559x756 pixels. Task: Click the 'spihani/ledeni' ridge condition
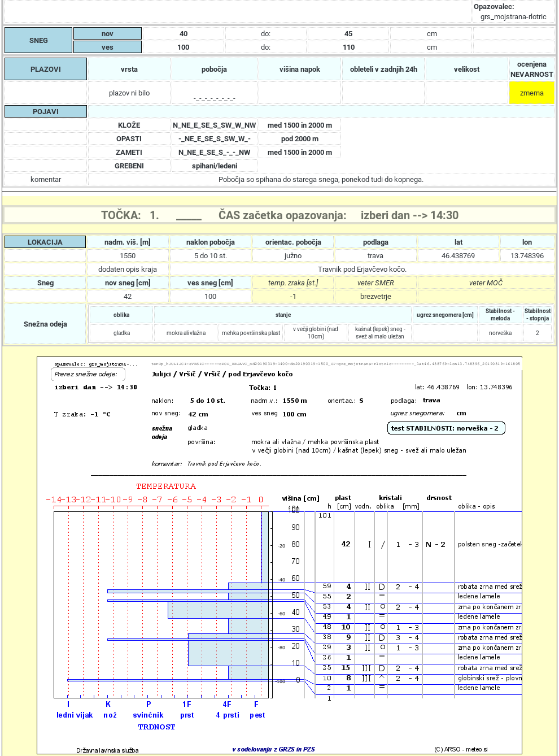[x=215, y=166]
